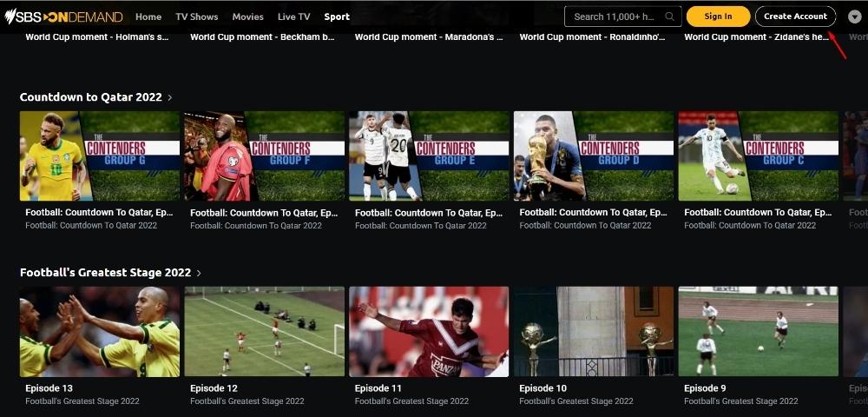Screen dimensions: 868x417
Task: Open The Contenders Group C thumbnail
Action: point(759,156)
